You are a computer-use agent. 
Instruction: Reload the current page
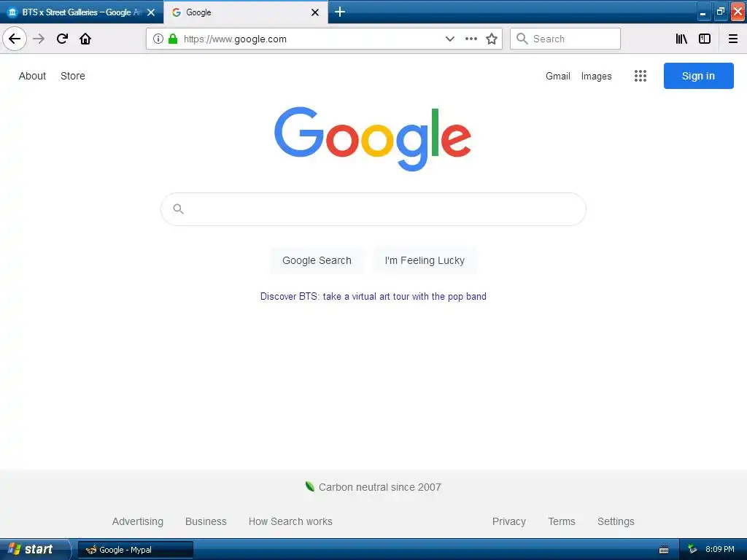tap(62, 39)
